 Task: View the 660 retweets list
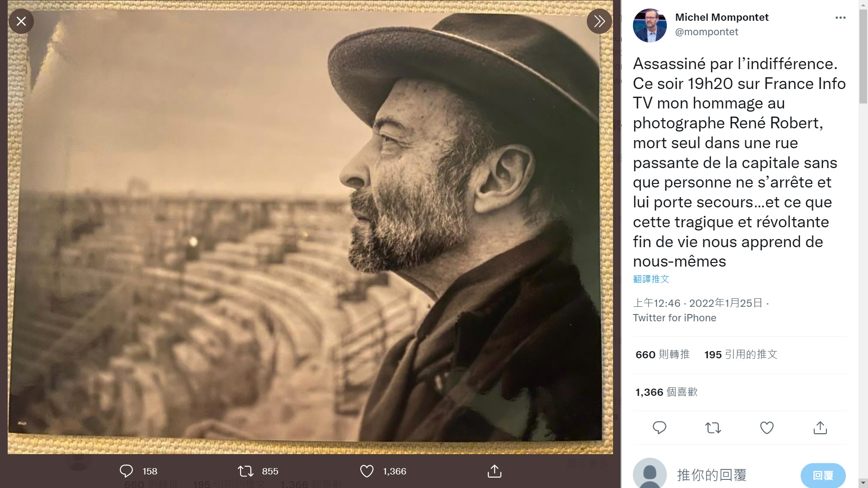pyautogui.click(x=662, y=355)
